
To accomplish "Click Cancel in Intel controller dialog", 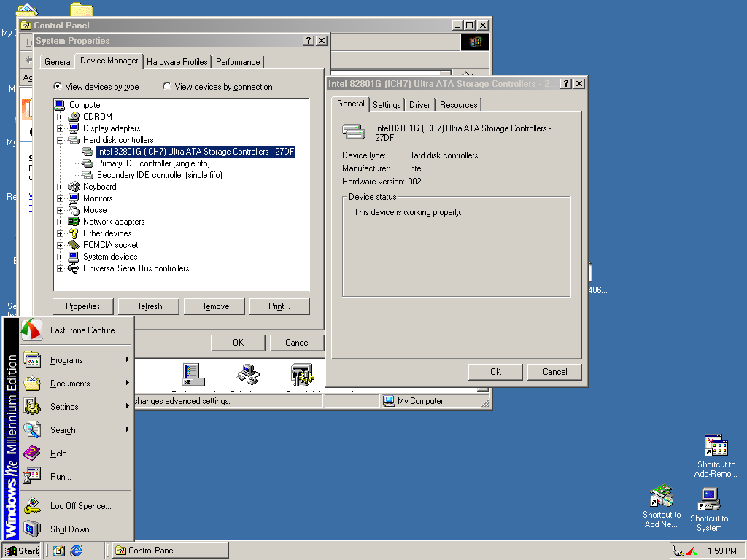I will click(554, 372).
